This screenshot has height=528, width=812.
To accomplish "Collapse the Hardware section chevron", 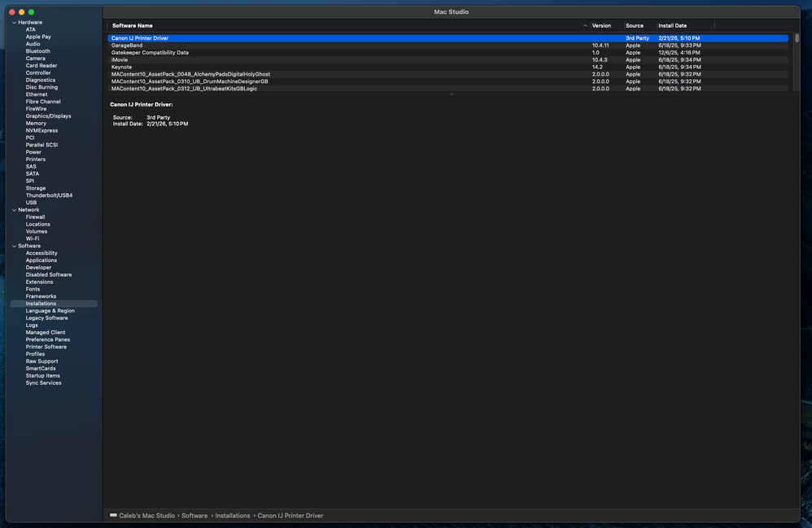I will click(x=14, y=23).
